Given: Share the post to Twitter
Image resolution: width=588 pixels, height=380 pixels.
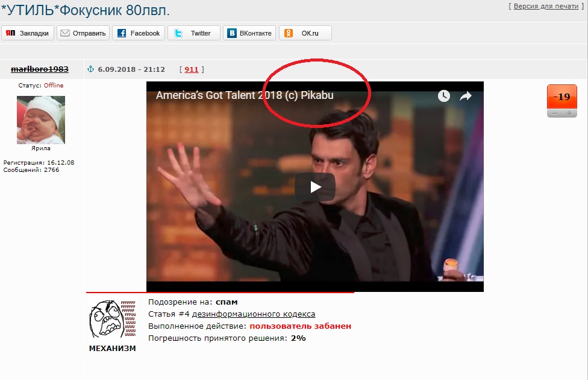Looking at the screenshot, I should (x=194, y=33).
